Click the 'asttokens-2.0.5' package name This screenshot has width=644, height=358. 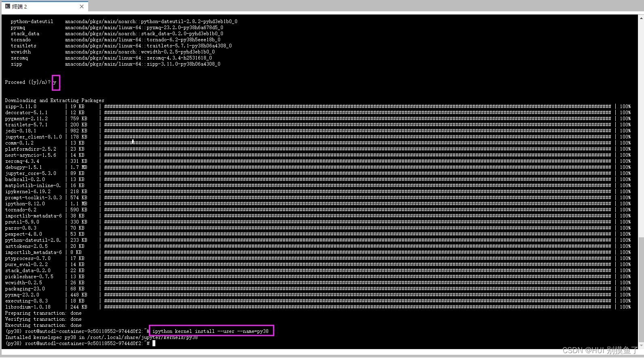(26, 246)
